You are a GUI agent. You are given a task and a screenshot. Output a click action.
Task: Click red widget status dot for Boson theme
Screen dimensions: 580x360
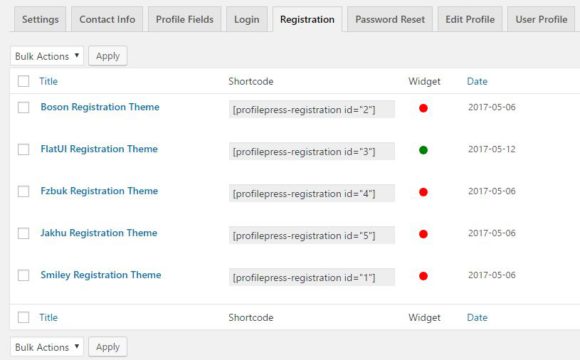424,108
